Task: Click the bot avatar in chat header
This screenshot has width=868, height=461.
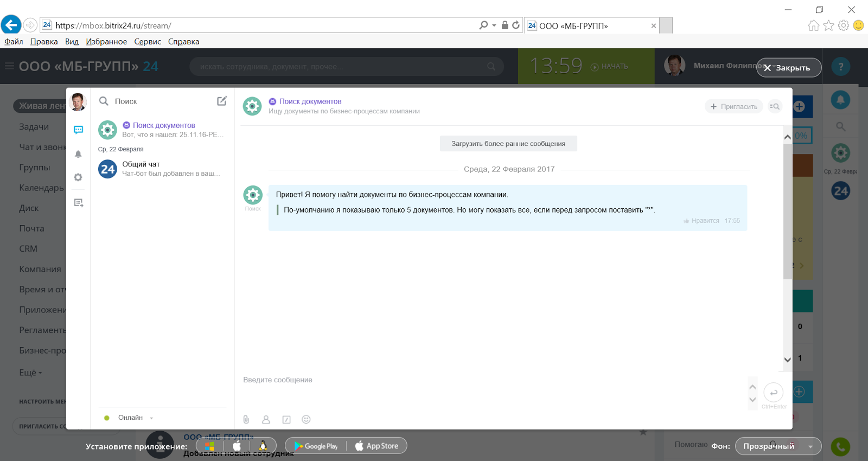Action: [x=252, y=106]
